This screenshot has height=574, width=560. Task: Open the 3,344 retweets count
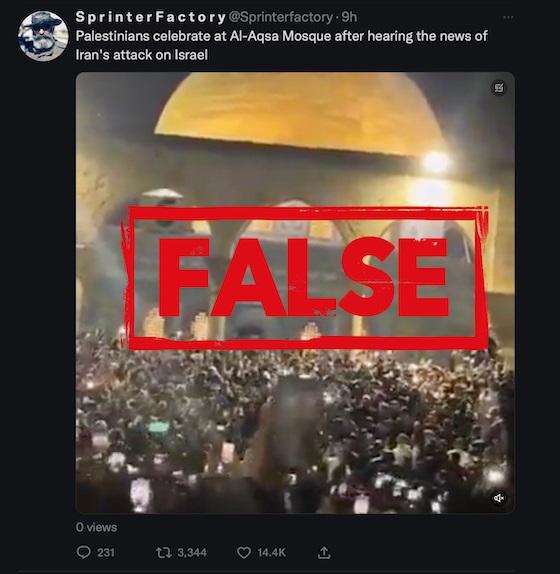click(x=192, y=552)
